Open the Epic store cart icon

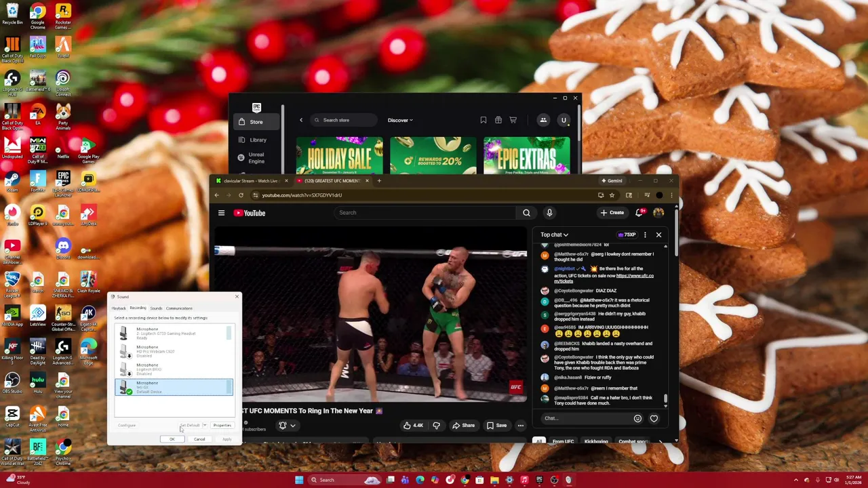click(513, 120)
